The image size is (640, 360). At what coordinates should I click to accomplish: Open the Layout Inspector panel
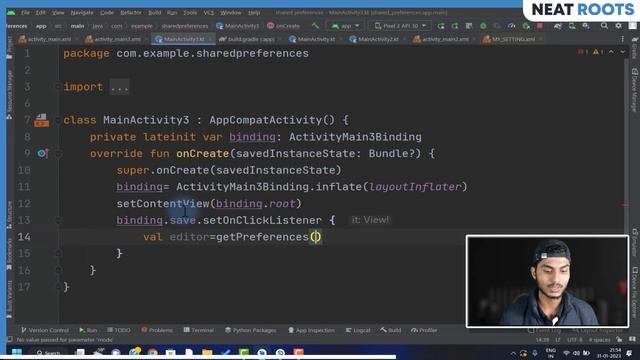[x=597, y=330]
